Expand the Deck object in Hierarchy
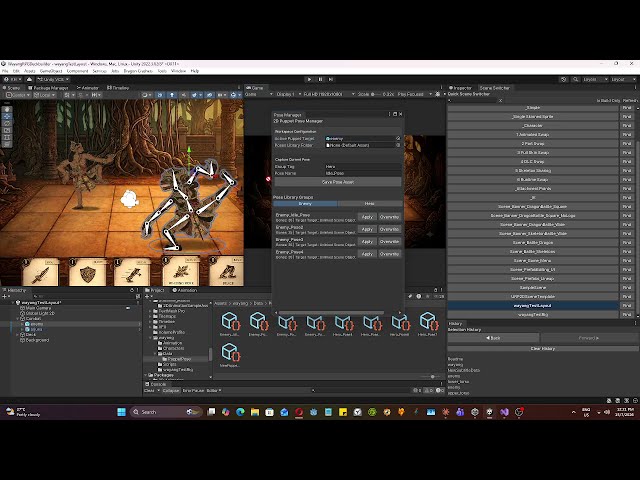640x480 pixels. pos(17,335)
